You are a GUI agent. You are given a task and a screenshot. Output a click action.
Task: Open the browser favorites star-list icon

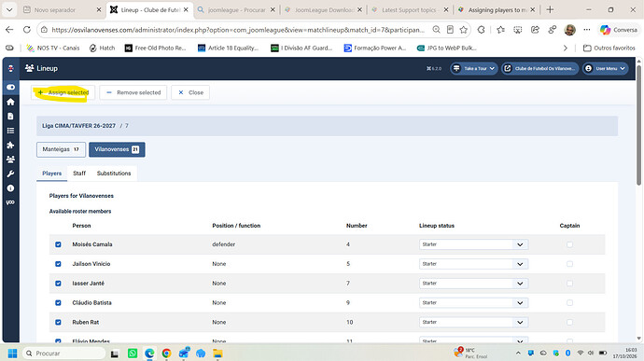pos(500,30)
